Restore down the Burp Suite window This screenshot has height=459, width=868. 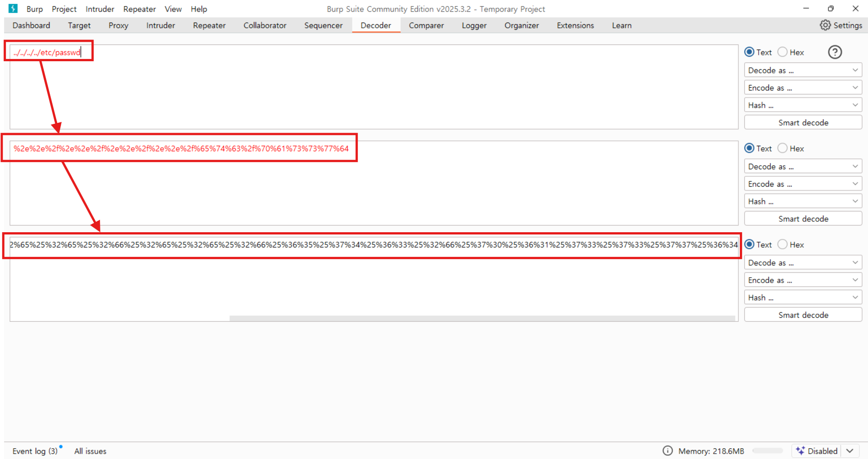[x=831, y=9]
